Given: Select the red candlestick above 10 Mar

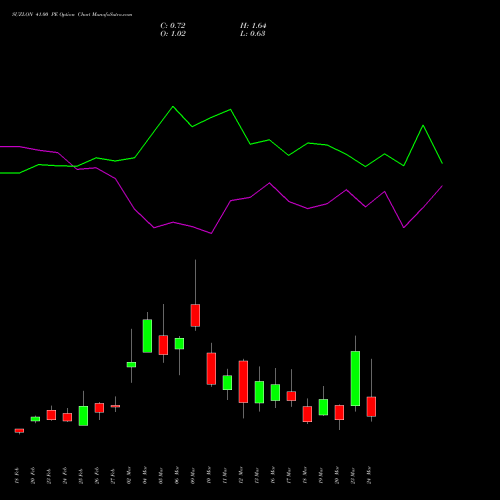Looking at the screenshot, I should [211, 368].
